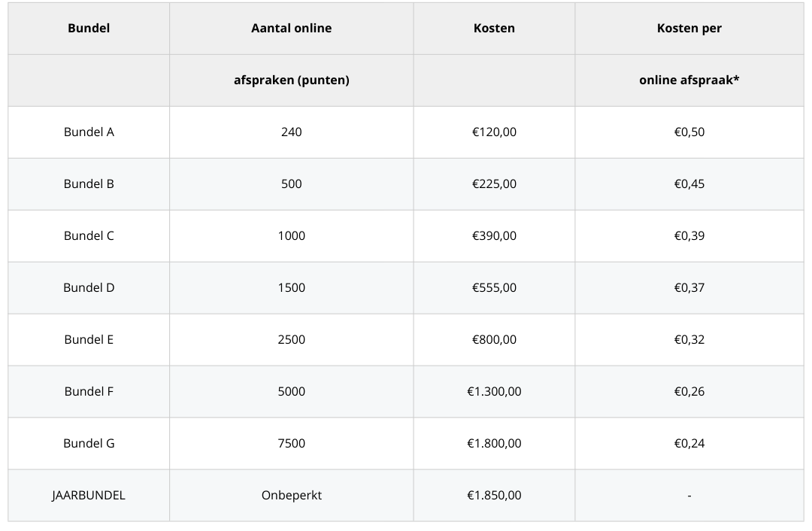Select the Bundel F row label
Screen dimensions: 812x531
pyautogui.click(x=89, y=392)
